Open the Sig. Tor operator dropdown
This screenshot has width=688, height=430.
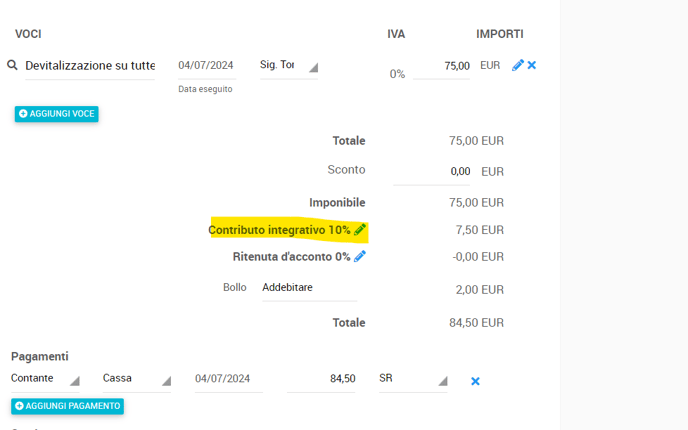point(288,66)
